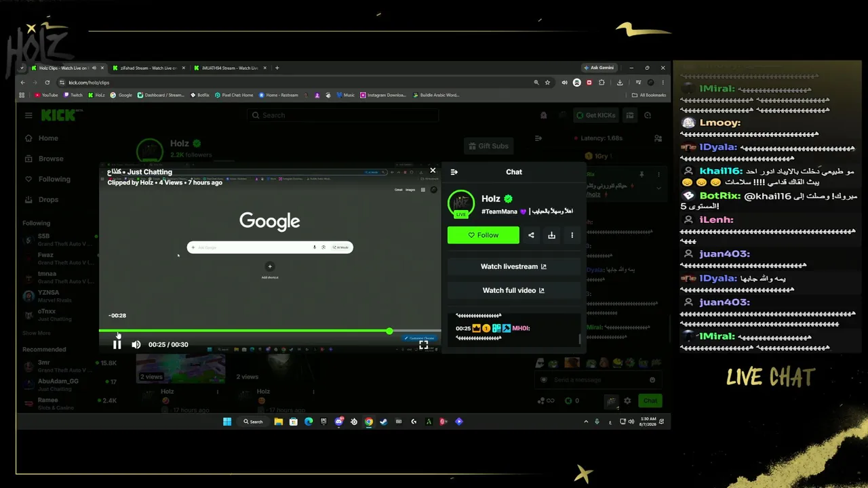Open the Watch full video link
The height and width of the screenshot is (488, 868).
(513, 290)
